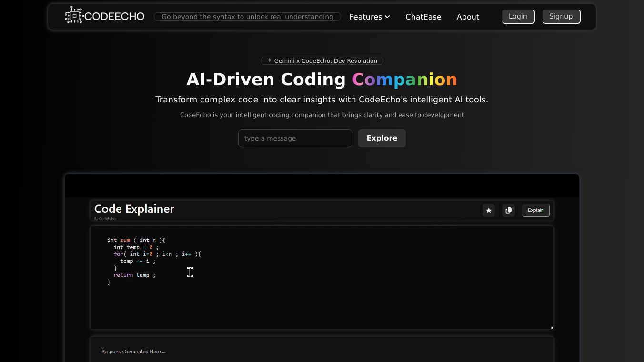Click the rainbow-colored 'Companion' heading word

(x=404, y=80)
